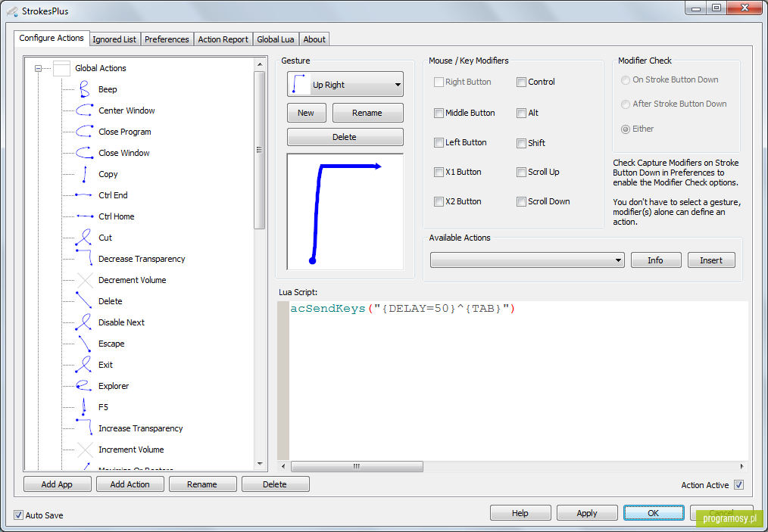Click into the Lua Script editor text
Screen dimensions: 768x532
pyautogui.click(x=403, y=308)
